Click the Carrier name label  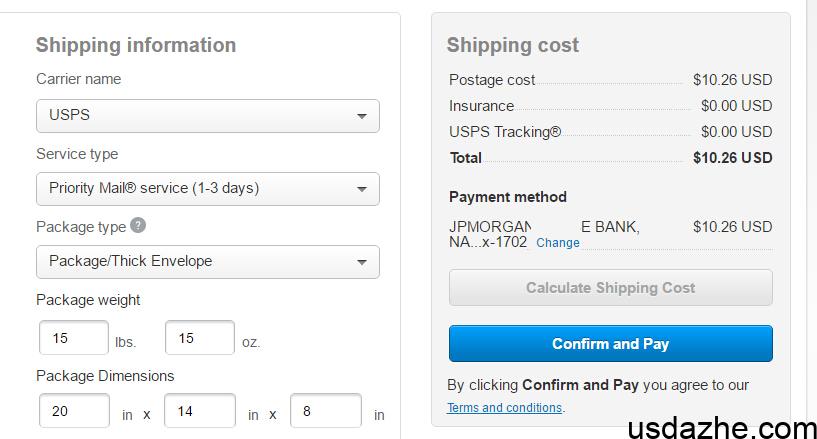pyautogui.click(x=79, y=79)
